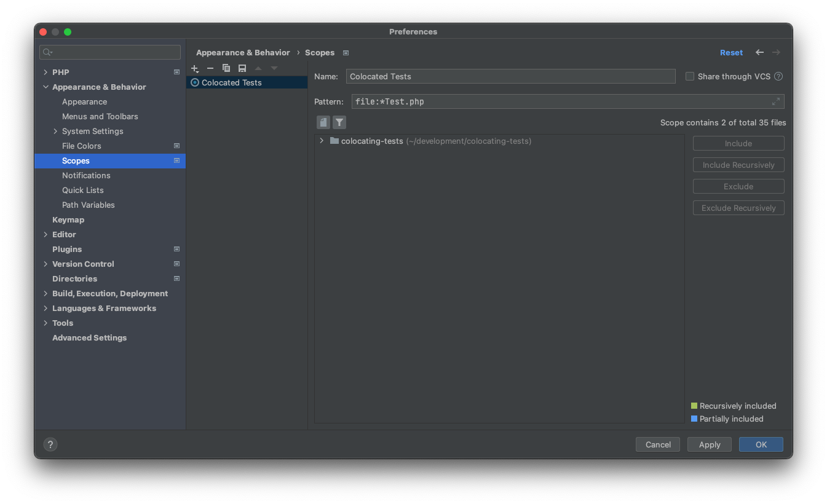Click the Reset link
Viewport: 827px width, 504px height.
[x=731, y=52]
